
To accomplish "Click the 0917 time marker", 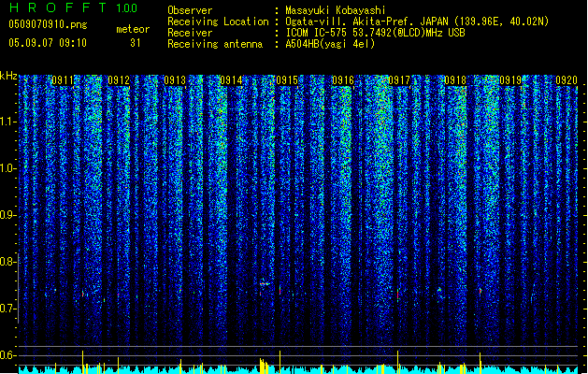I will (x=399, y=80).
